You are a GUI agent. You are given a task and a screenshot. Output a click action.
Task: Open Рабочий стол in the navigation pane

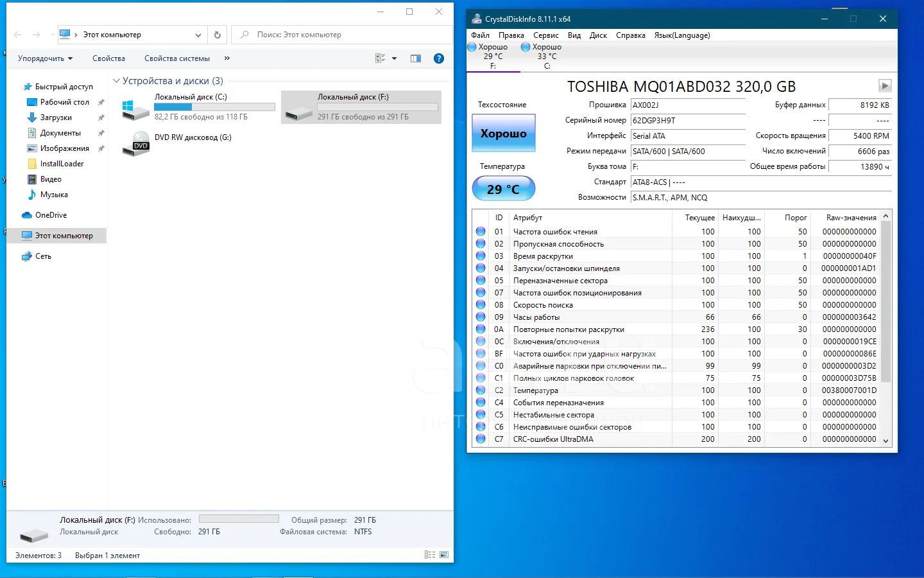coord(64,102)
